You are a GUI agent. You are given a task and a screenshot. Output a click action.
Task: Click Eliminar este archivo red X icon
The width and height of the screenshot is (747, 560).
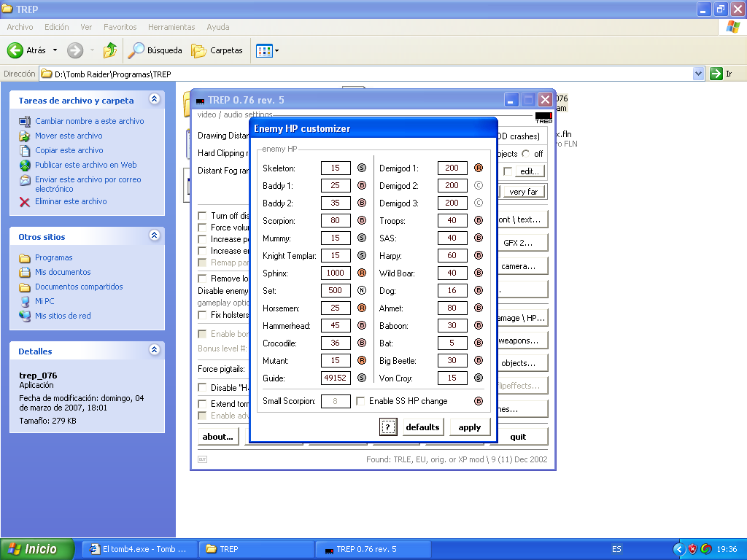25,202
